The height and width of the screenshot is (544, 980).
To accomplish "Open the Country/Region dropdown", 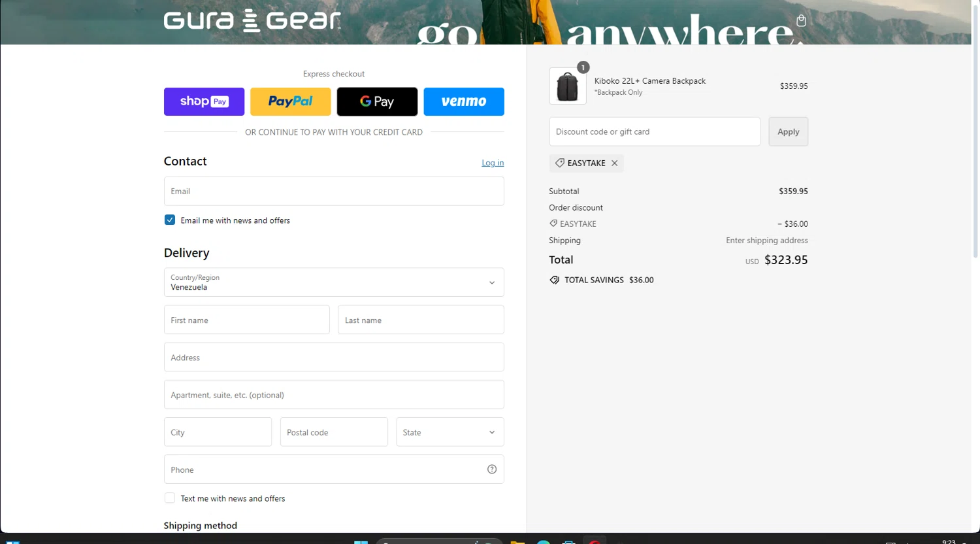I will pyautogui.click(x=334, y=282).
